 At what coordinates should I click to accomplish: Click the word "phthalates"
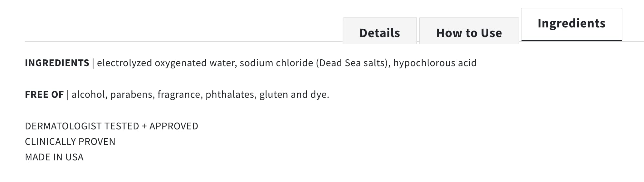coord(231,95)
